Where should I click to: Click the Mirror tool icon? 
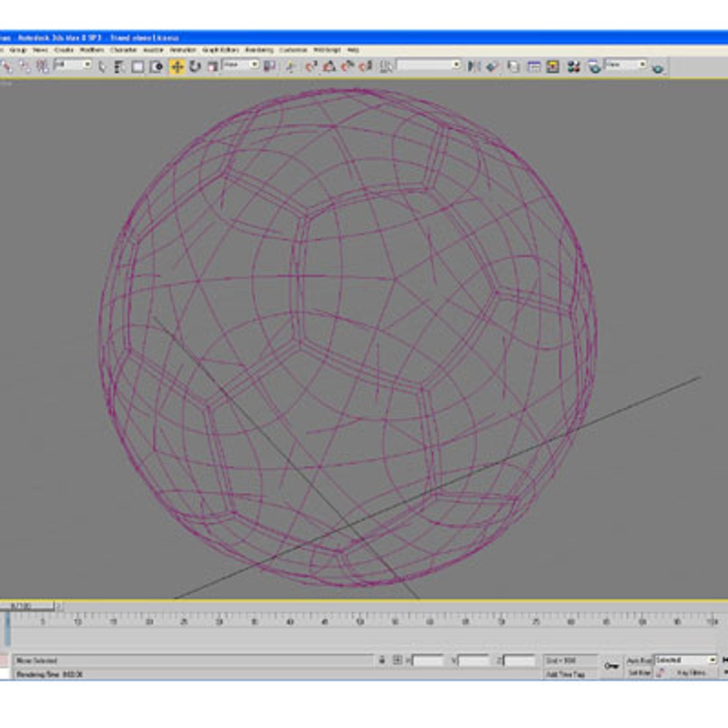[474, 66]
